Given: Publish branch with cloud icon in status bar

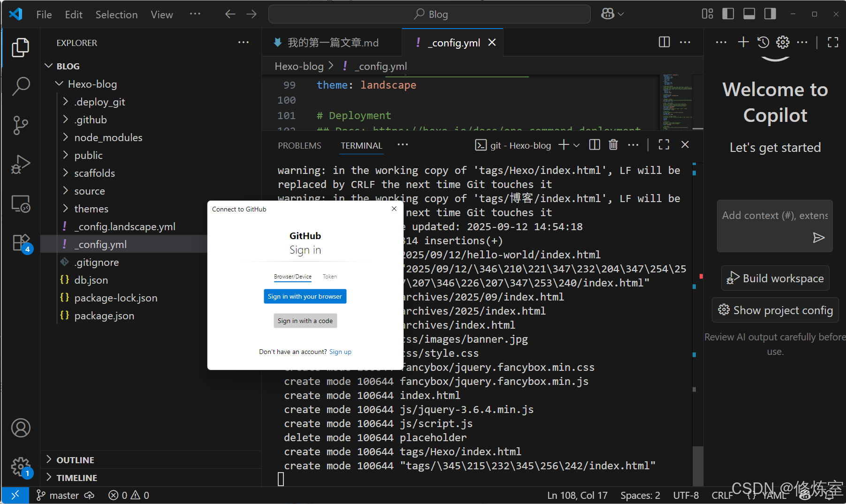Looking at the screenshot, I should point(89,495).
